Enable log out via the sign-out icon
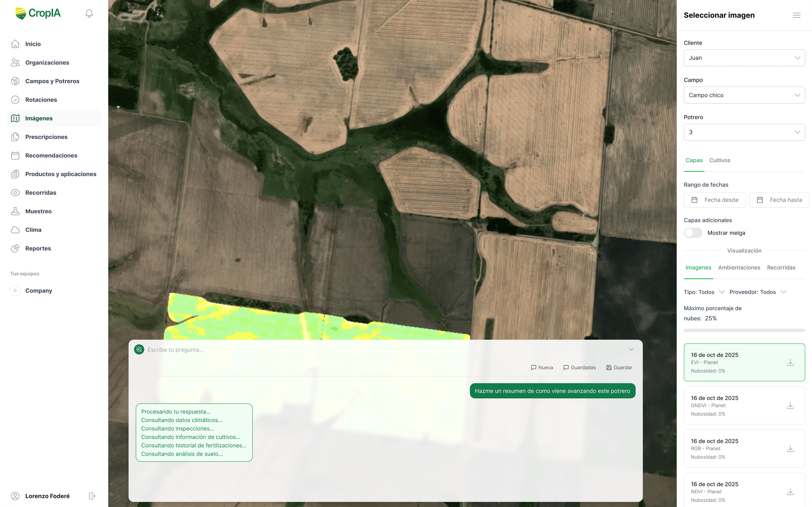This screenshot has height=507, width=812. pyautogui.click(x=91, y=496)
